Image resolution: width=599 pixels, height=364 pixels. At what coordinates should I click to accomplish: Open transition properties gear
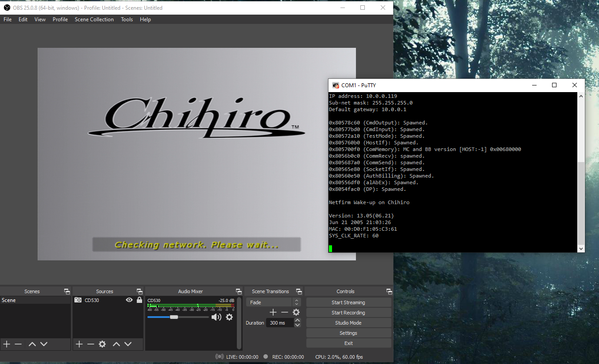[x=296, y=312]
